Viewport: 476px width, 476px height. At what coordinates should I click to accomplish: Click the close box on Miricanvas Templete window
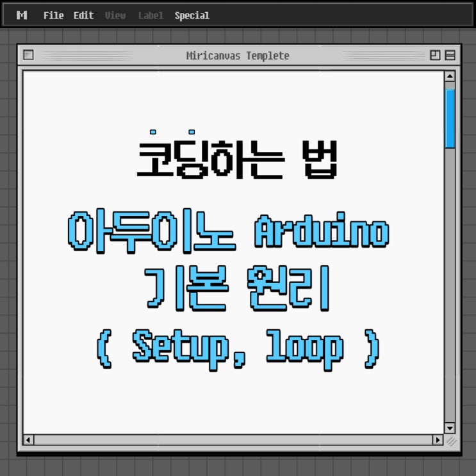[x=29, y=55]
